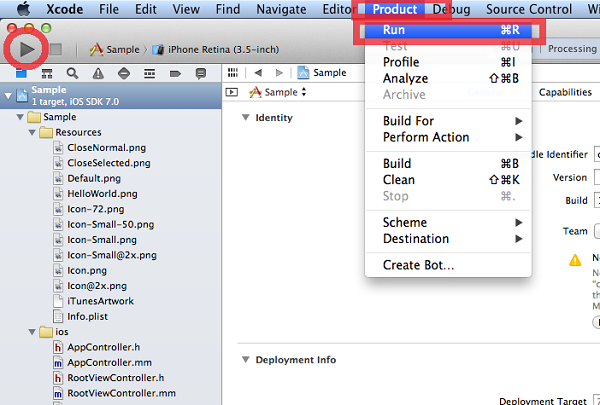Image resolution: width=600 pixels, height=405 pixels.
Task: Choose Clean from the Product menu
Action: pos(448,180)
